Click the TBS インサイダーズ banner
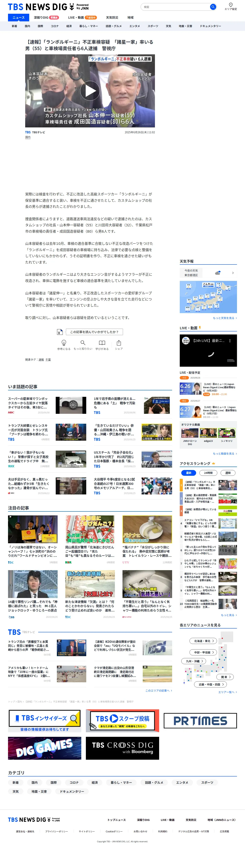The height and width of the screenshot is (868, 245). (x=44, y=721)
